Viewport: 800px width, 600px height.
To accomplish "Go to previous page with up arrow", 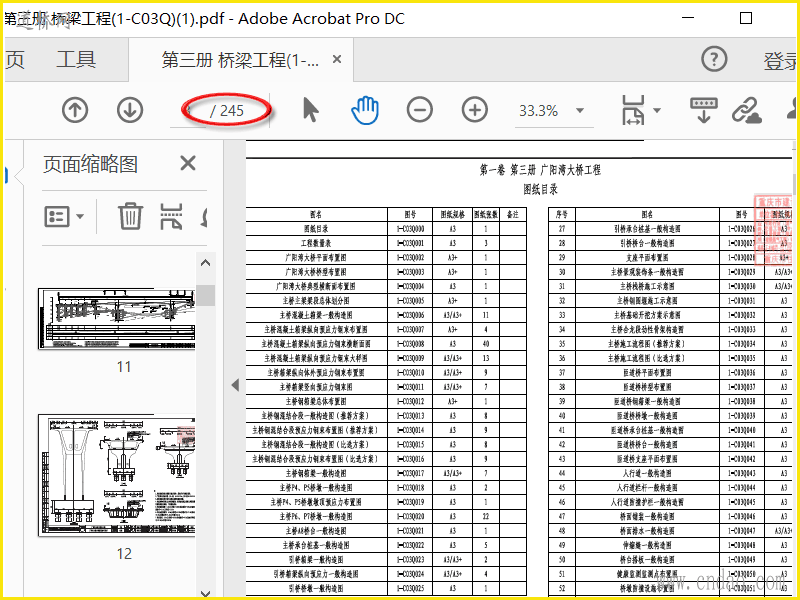I will point(75,110).
